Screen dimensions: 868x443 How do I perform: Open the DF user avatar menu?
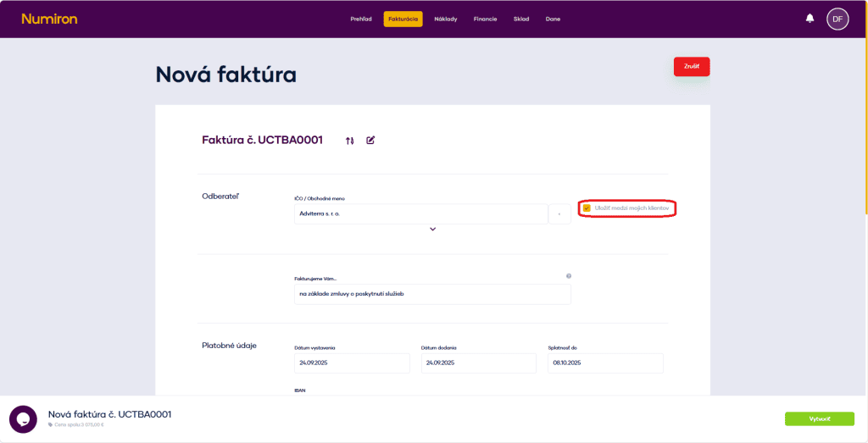tap(837, 19)
